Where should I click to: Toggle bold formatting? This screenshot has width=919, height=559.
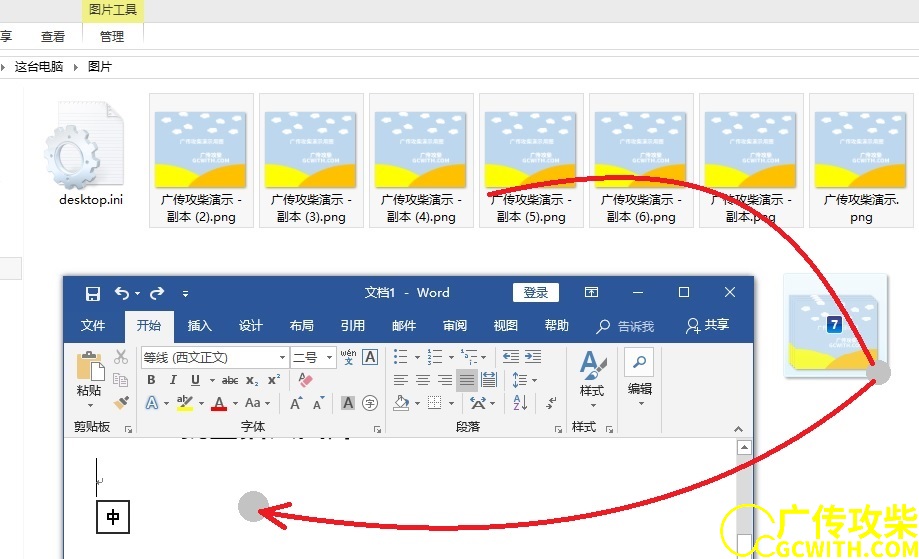point(151,380)
